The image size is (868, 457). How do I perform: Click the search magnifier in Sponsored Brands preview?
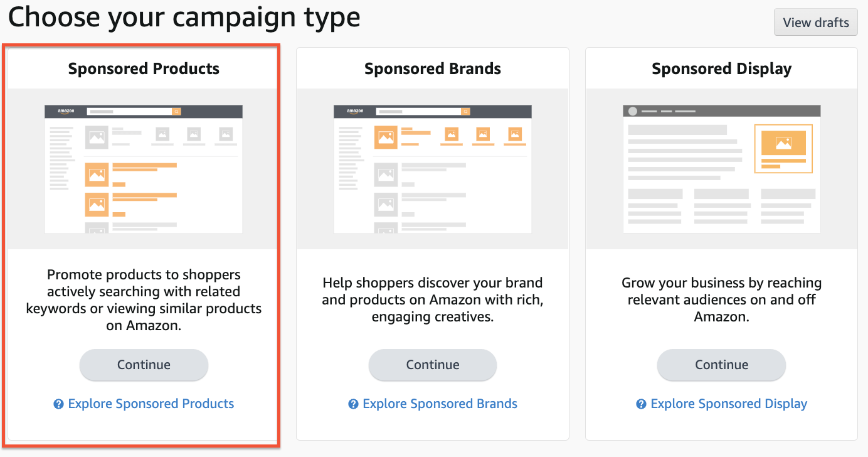(465, 111)
